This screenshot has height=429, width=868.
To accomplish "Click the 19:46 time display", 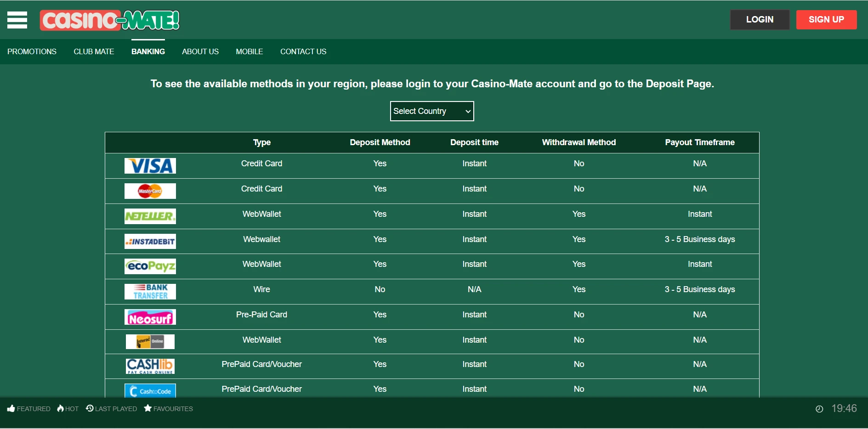I will pyautogui.click(x=844, y=408).
